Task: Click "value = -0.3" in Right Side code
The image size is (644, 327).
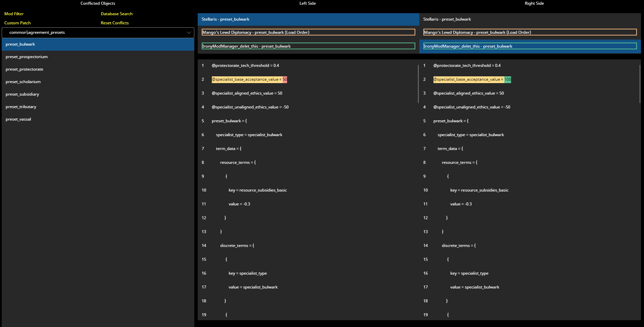Action: [461, 204]
